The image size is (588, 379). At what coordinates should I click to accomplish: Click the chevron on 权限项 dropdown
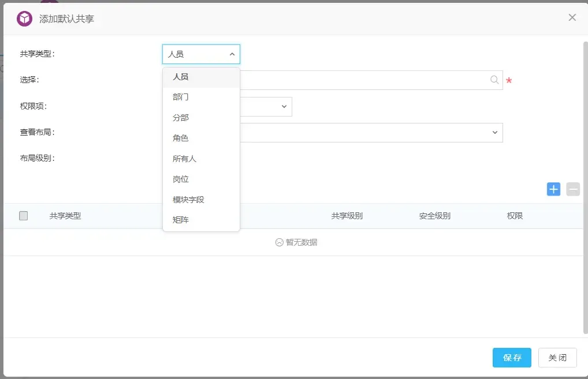coord(284,106)
